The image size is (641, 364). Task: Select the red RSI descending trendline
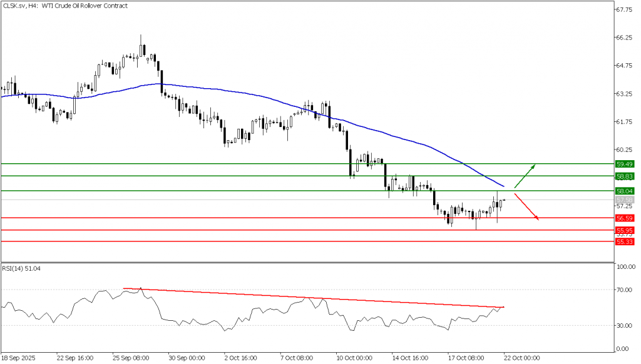(313, 298)
